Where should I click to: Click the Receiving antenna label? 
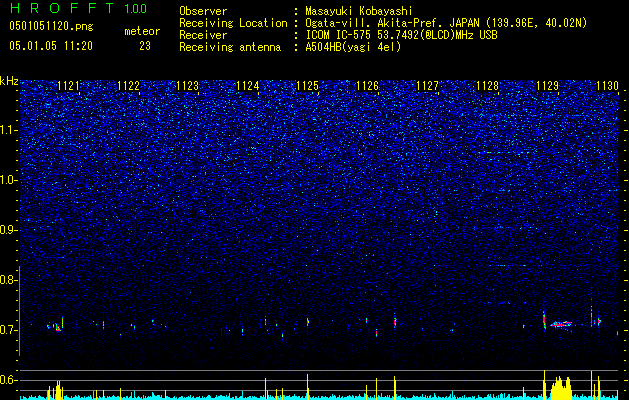tap(230, 47)
